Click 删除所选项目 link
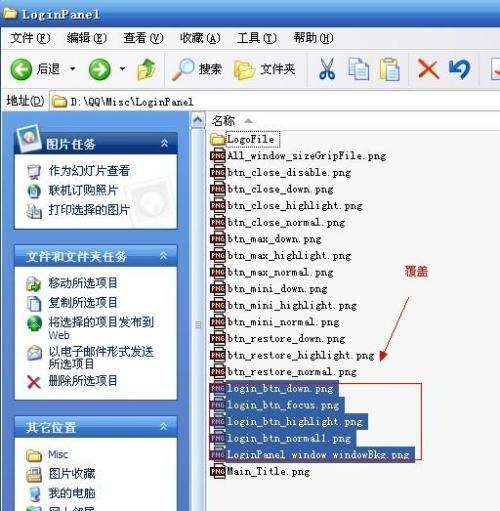 [x=83, y=381]
